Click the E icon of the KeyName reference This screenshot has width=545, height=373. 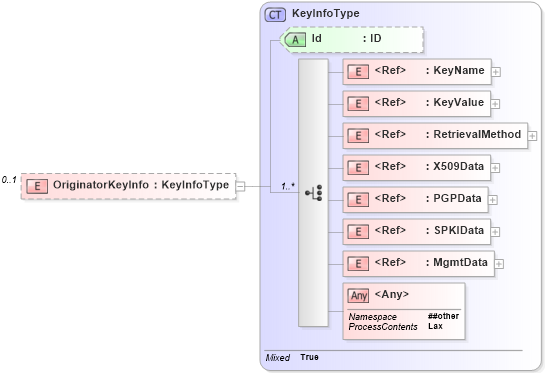tap(358, 72)
